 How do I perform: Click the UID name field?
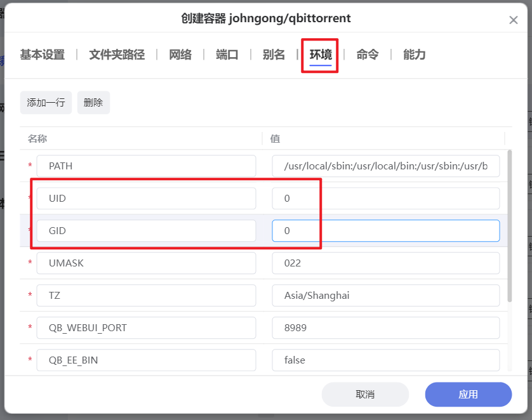(146, 199)
